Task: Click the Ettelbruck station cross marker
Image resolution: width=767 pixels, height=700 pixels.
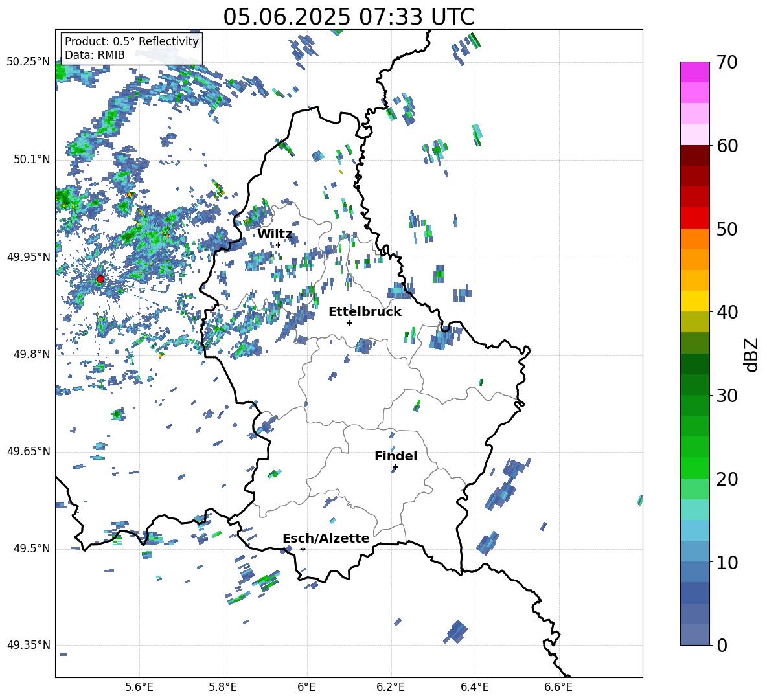Action: (349, 322)
